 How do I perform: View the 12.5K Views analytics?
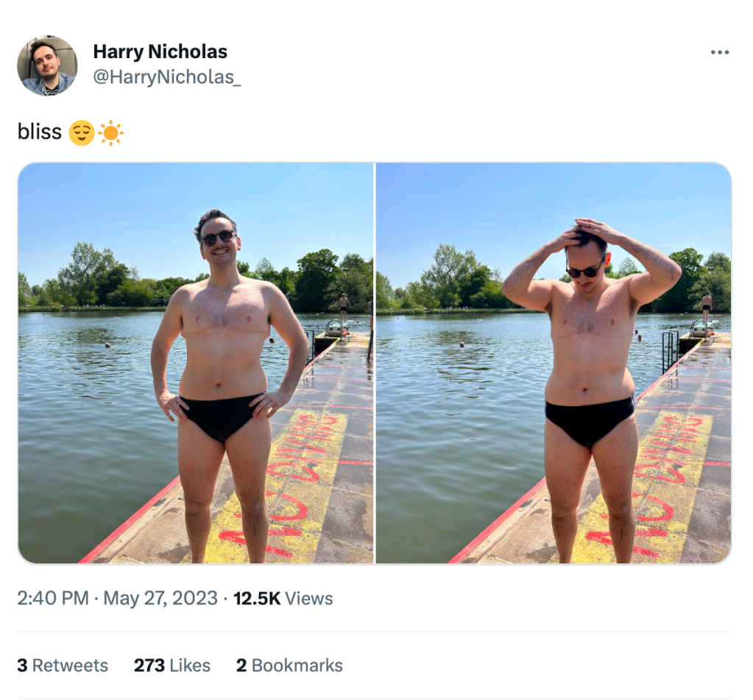(x=283, y=598)
